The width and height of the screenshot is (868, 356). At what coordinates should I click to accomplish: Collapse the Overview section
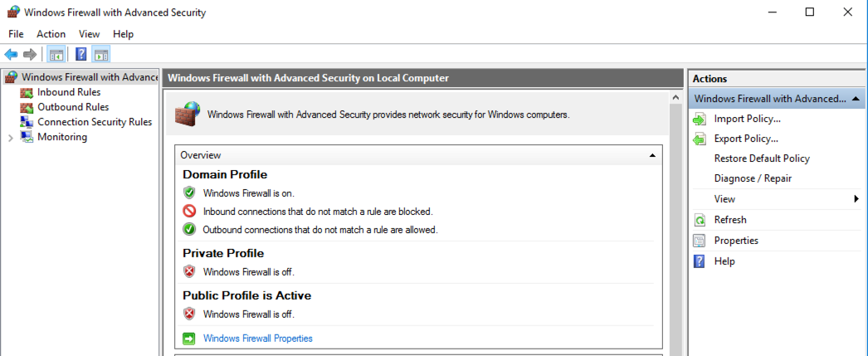[x=652, y=155]
